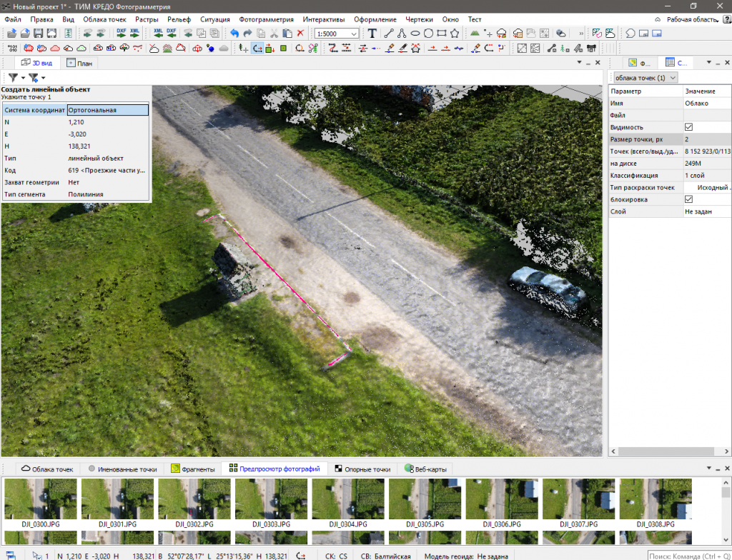This screenshot has width=732, height=560.
Task: Open the Фотограмметрия menu
Action: click(266, 19)
